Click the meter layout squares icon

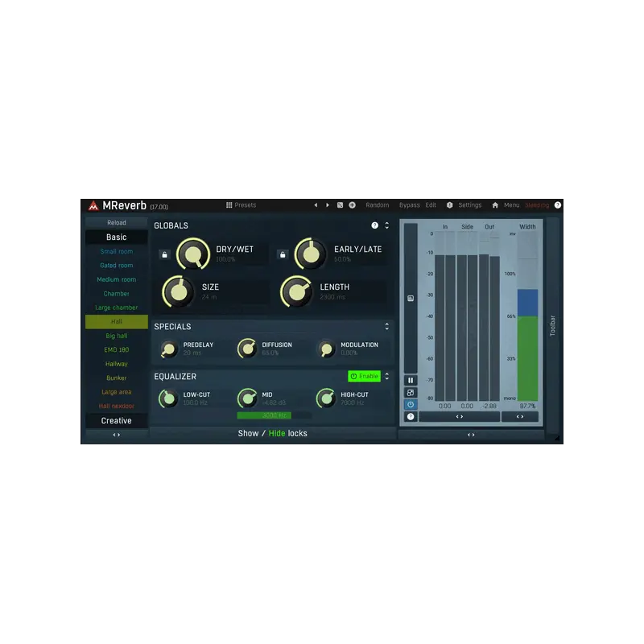pyautogui.click(x=411, y=393)
